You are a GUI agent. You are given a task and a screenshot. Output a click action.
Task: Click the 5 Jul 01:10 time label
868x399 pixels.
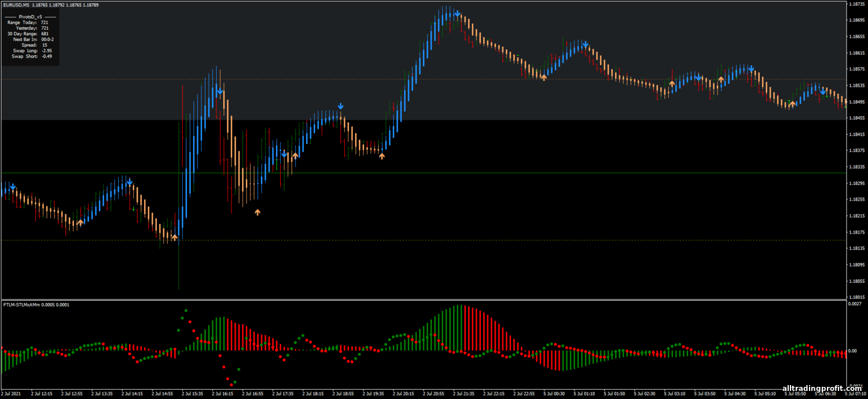[583, 394]
